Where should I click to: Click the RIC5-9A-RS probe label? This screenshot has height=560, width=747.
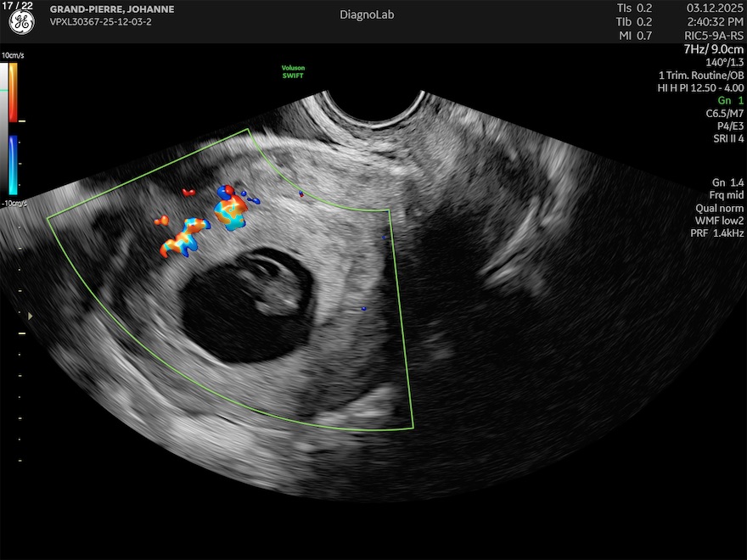[714, 36]
